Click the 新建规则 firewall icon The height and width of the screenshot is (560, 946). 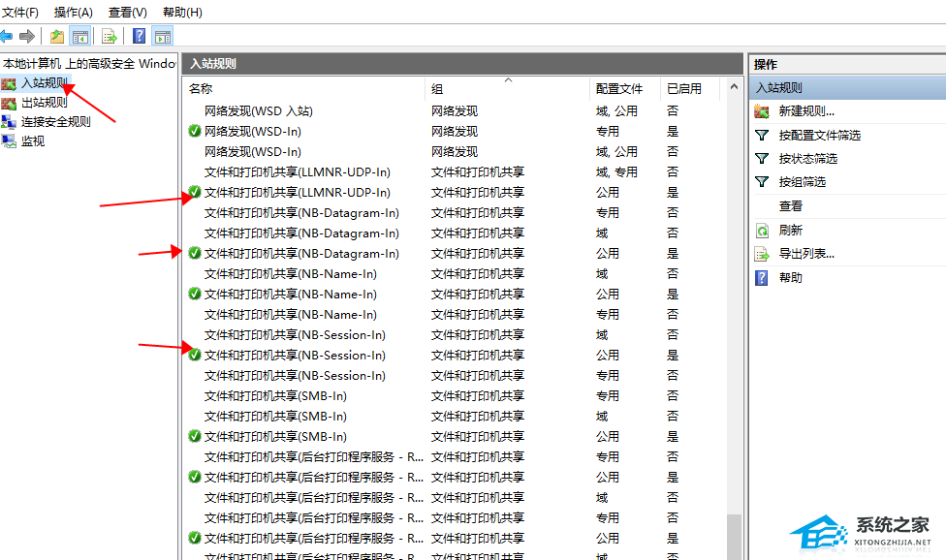pos(762,111)
